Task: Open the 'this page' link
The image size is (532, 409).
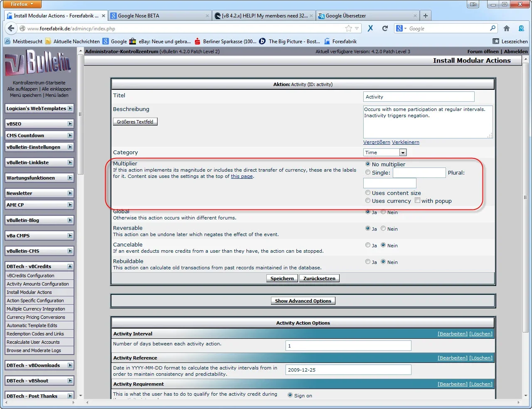Action: (x=242, y=176)
